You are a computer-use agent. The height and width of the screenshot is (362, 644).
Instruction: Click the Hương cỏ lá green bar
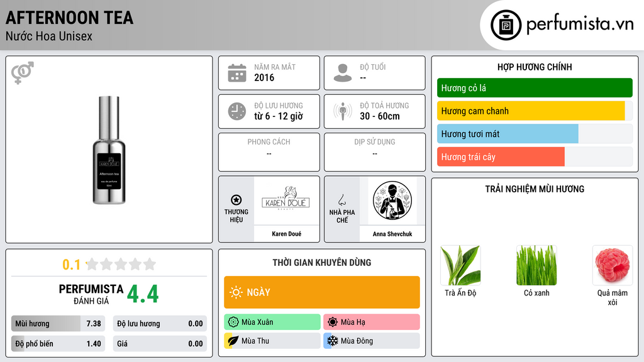coord(535,88)
